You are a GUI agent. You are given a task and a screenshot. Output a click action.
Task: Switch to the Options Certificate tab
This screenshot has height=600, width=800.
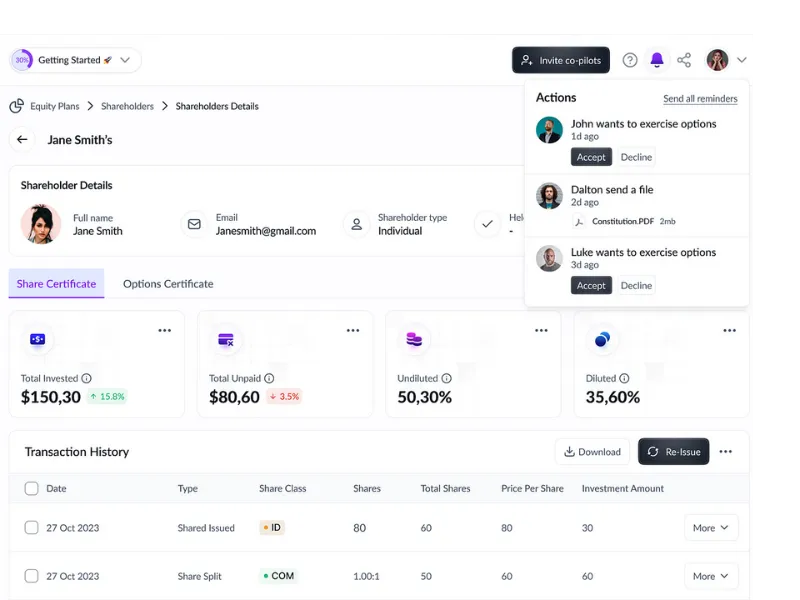click(168, 284)
